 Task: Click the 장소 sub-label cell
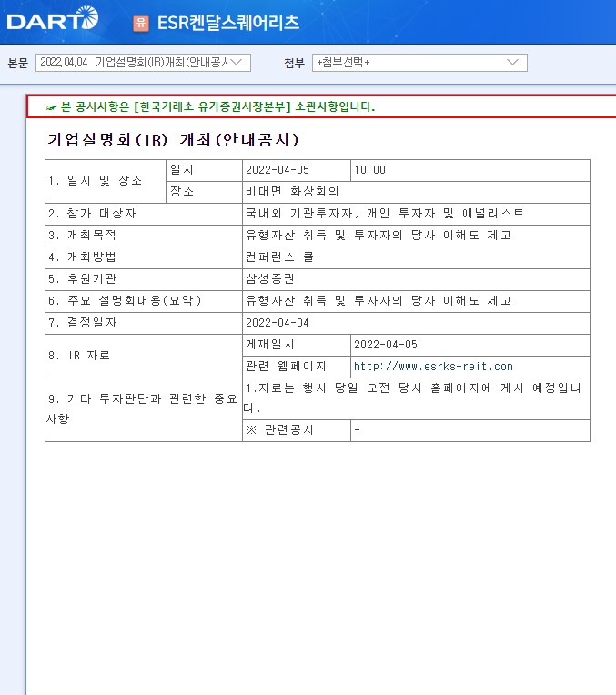(x=204, y=192)
